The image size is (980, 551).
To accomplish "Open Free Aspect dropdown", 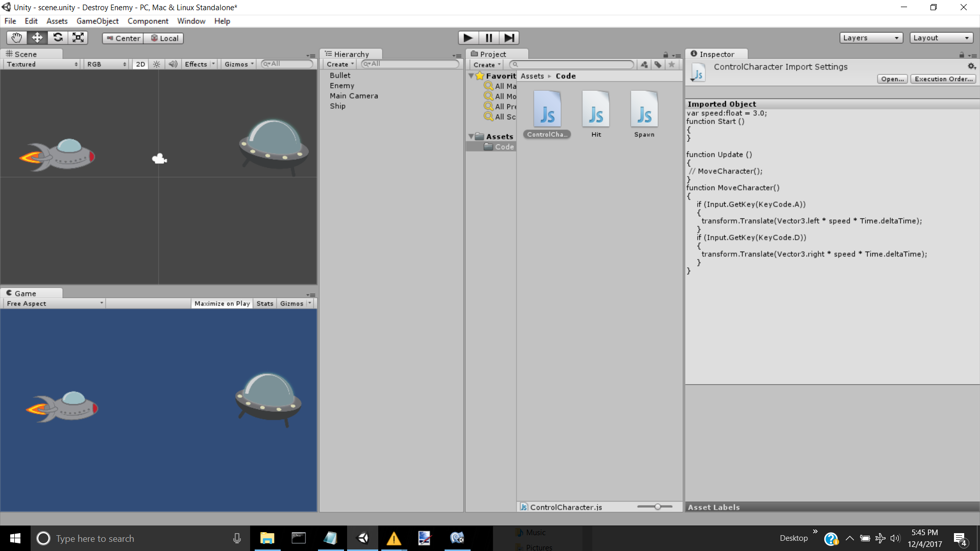I will pos(55,304).
